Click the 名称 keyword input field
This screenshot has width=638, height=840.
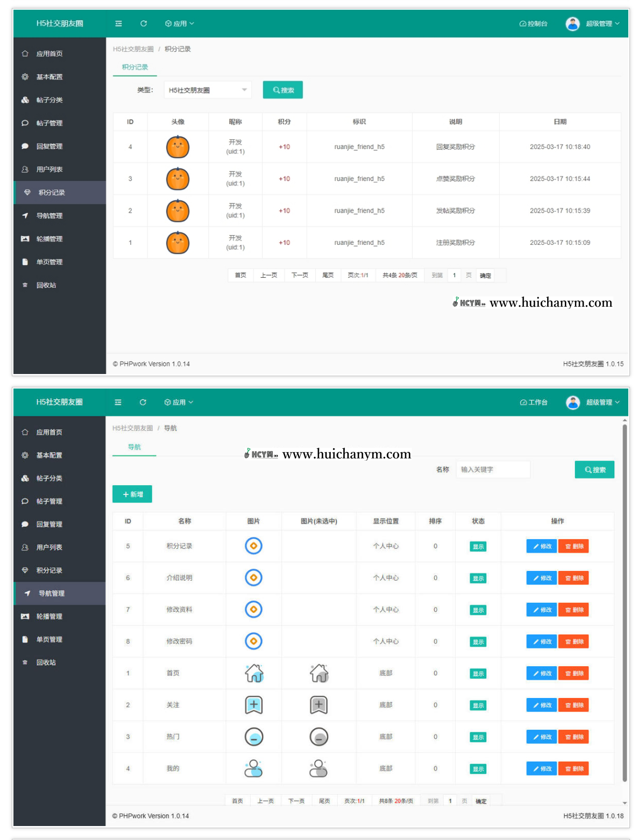493,470
